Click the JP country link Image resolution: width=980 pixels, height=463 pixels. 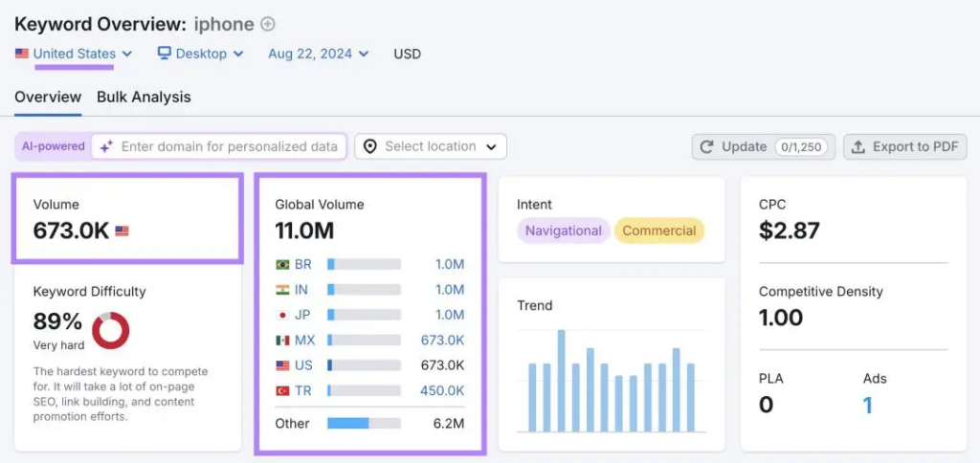(302, 315)
